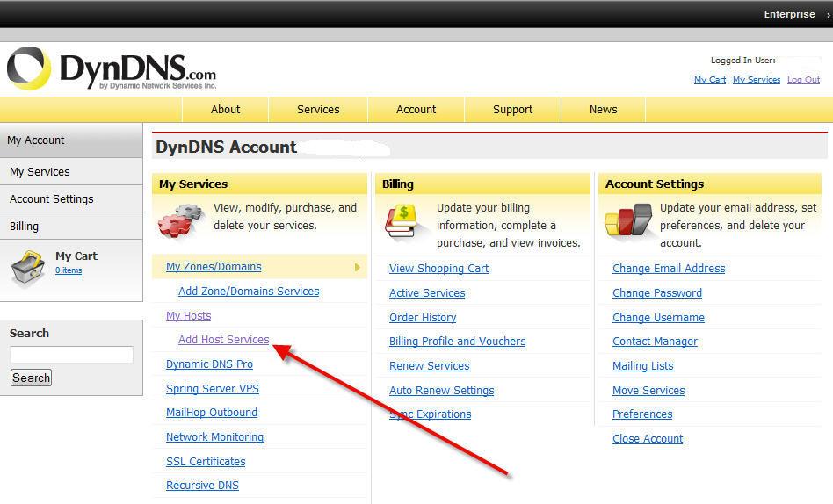The image size is (833, 504).
Task: Open Sync Expirations link
Action: pos(431,414)
